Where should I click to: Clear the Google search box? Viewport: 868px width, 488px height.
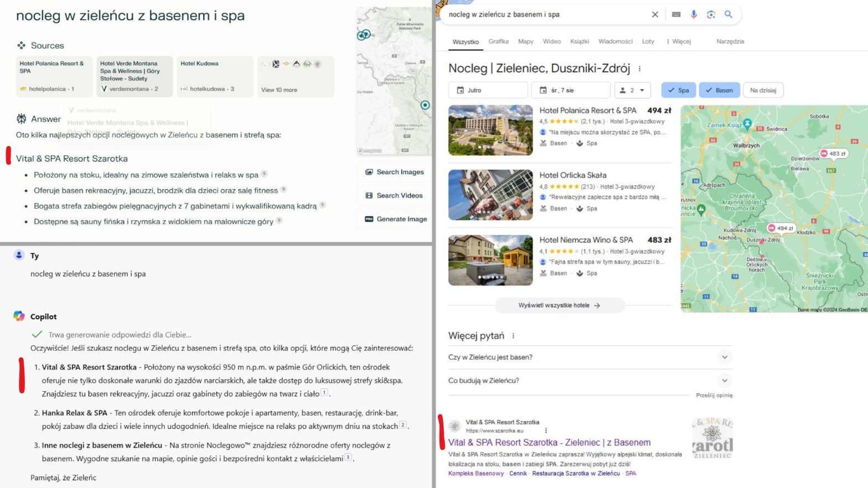[x=655, y=14]
